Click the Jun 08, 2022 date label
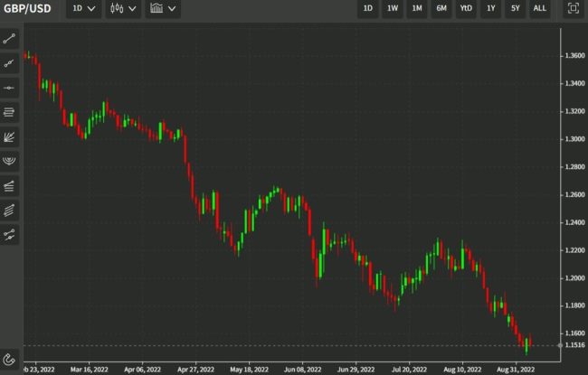Viewport: 588px width, 375px height. [x=303, y=370]
